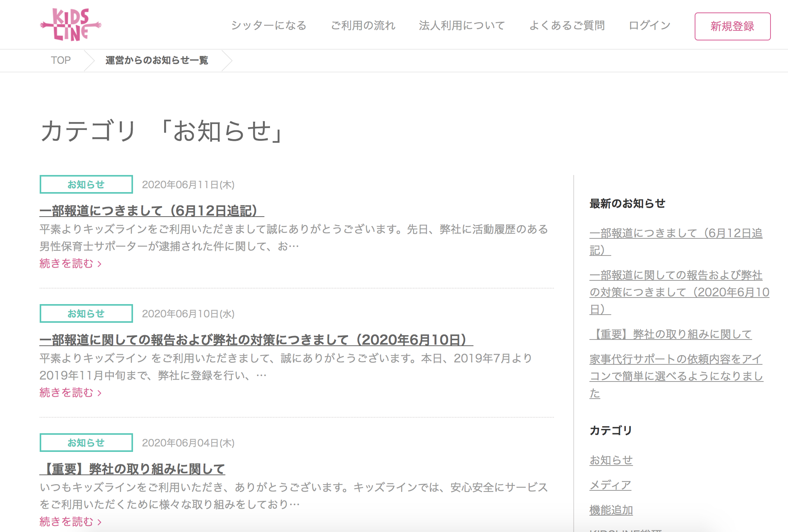The image size is (788, 532).
Task: Click the ログイン link
Action: 650,26
